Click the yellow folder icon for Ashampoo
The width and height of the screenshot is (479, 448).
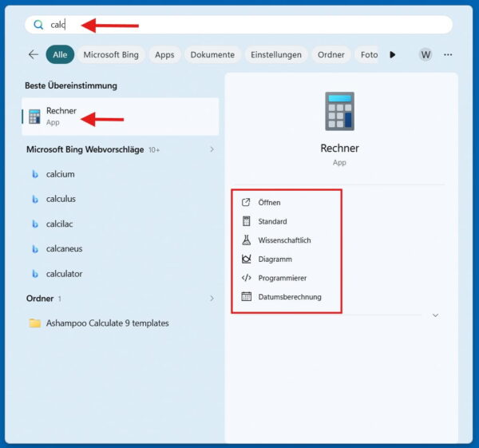(x=35, y=323)
